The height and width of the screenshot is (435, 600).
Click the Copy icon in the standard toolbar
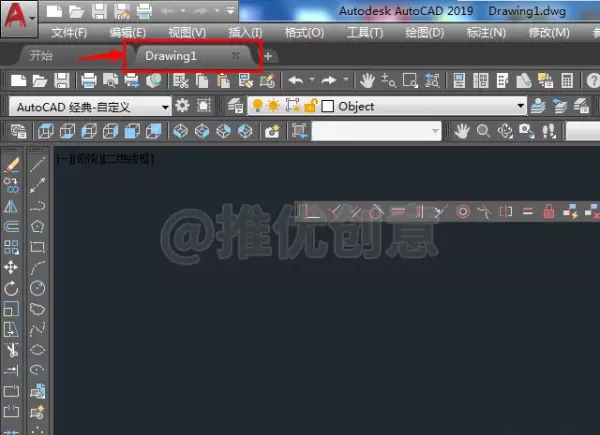202,81
